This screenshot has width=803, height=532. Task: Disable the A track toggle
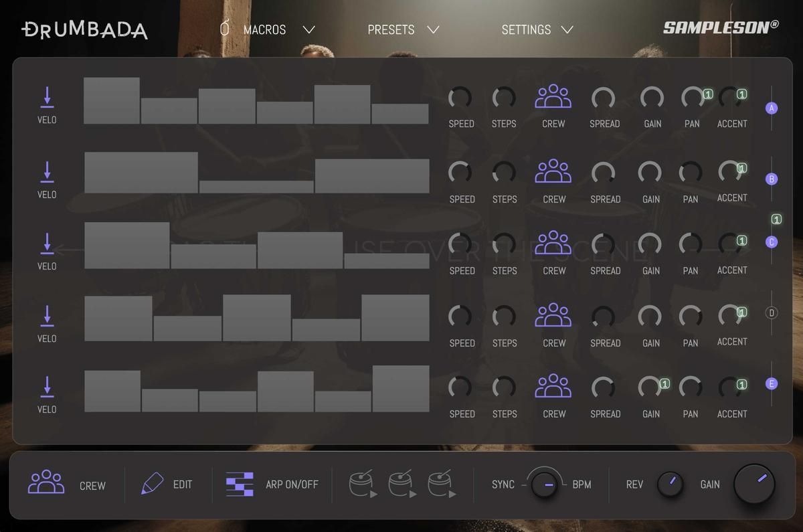click(772, 108)
